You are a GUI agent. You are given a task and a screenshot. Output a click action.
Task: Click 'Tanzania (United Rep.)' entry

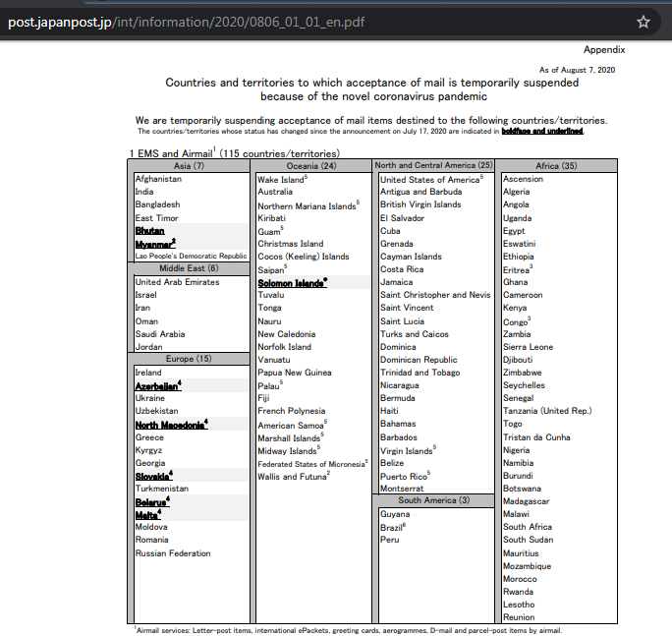(x=547, y=411)
